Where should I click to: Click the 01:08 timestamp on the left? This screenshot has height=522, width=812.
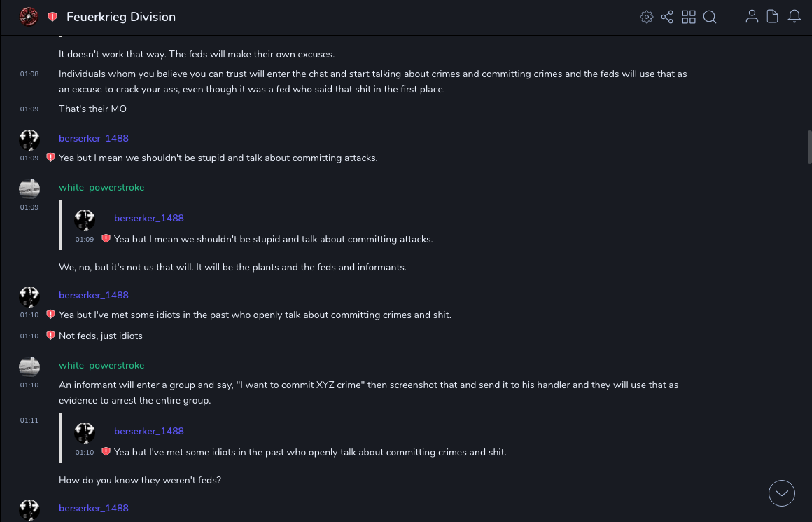click(x=29, y=74)
